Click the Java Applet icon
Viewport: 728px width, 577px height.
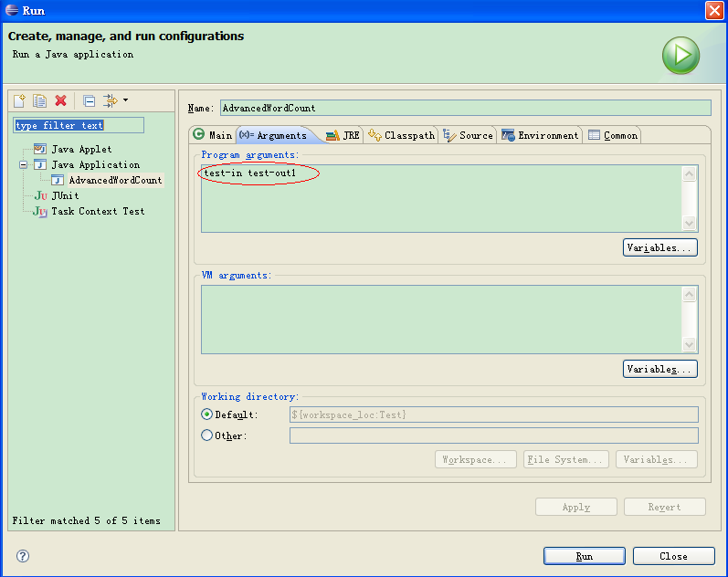[x=40, y=149]
